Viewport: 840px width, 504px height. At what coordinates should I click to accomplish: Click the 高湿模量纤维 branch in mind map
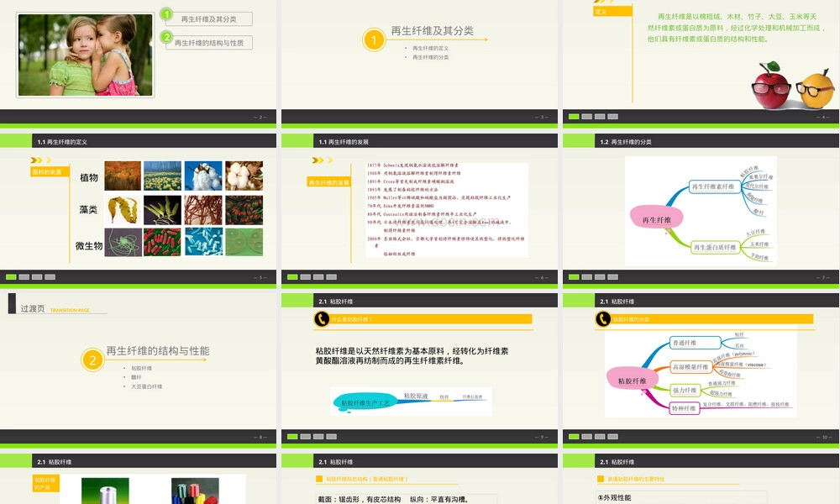690,367
